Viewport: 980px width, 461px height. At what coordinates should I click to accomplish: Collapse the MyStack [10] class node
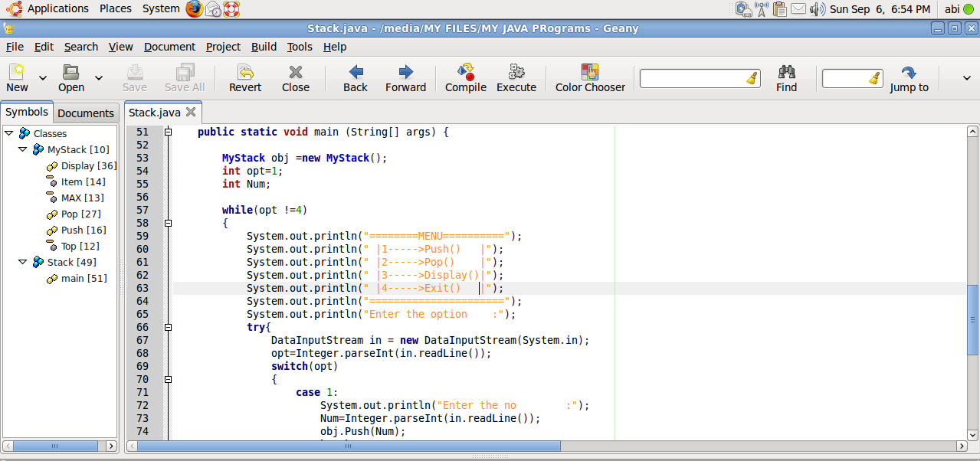[x=23, y=149]
